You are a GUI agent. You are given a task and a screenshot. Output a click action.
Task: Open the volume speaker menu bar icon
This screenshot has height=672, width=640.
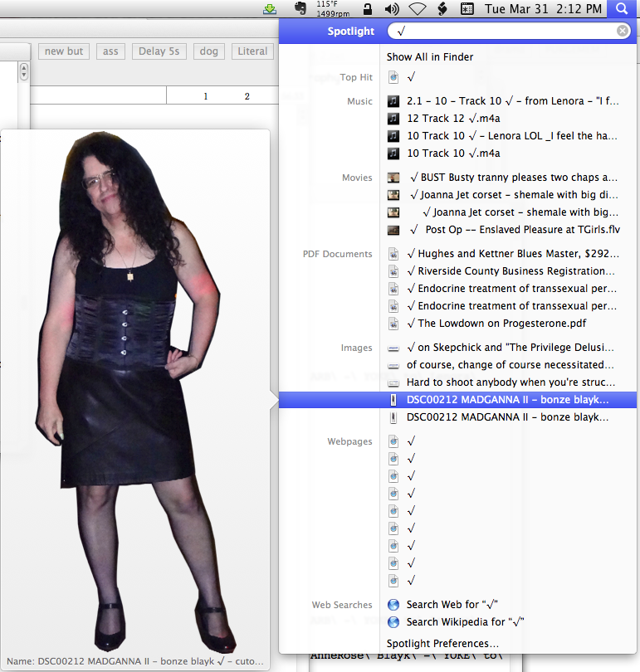pos(393,9)
